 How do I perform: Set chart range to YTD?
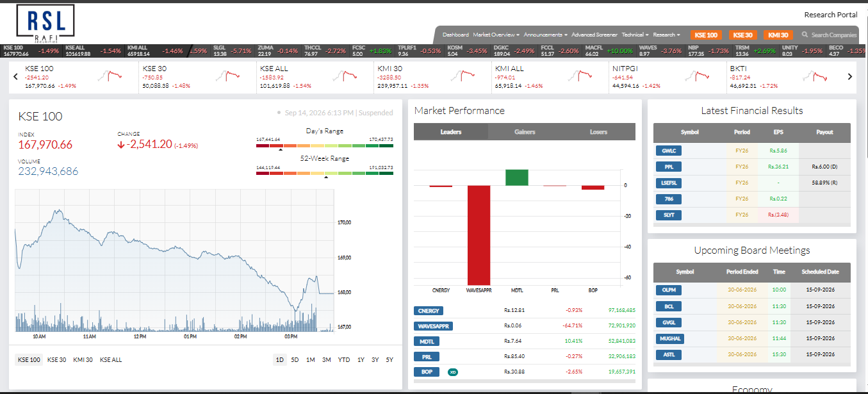(344, 360)
